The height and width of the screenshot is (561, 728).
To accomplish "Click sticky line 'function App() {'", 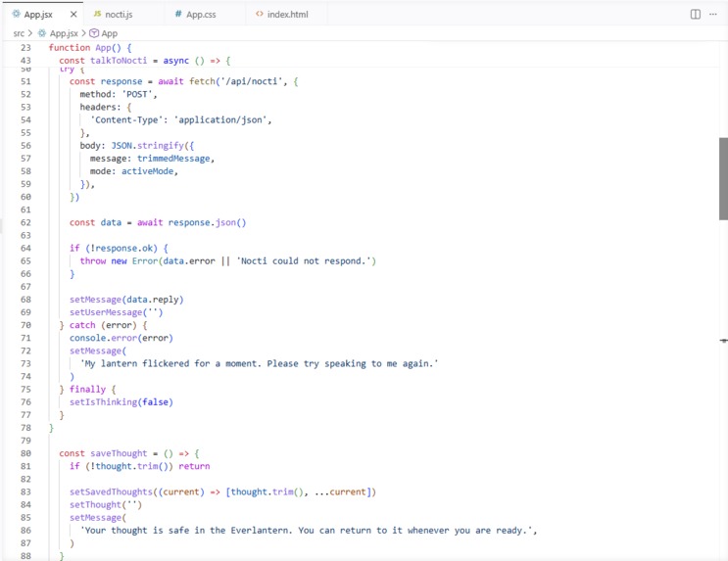I will [90, 48].
